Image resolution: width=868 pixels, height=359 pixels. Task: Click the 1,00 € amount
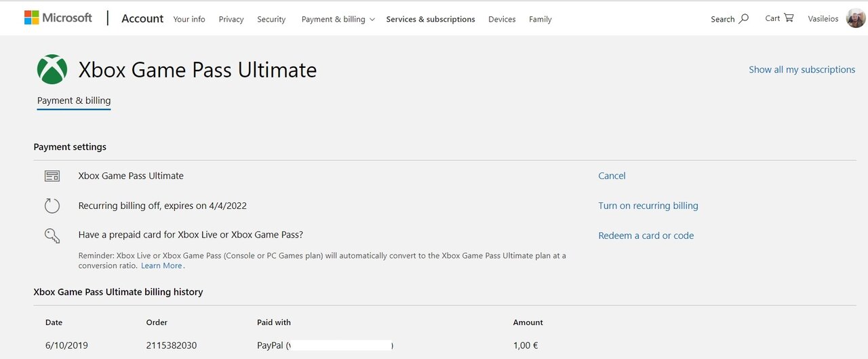526,345
